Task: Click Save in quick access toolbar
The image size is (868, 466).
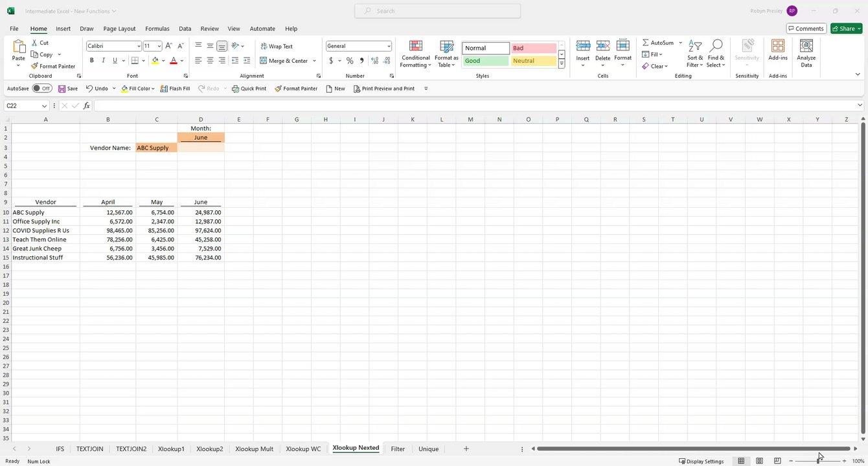Action: point(68,89)
